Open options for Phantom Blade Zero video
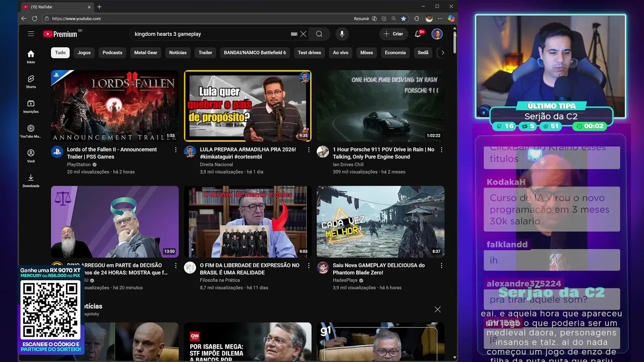644x362 pixels. pyautogui.click(x=442, y=265)
